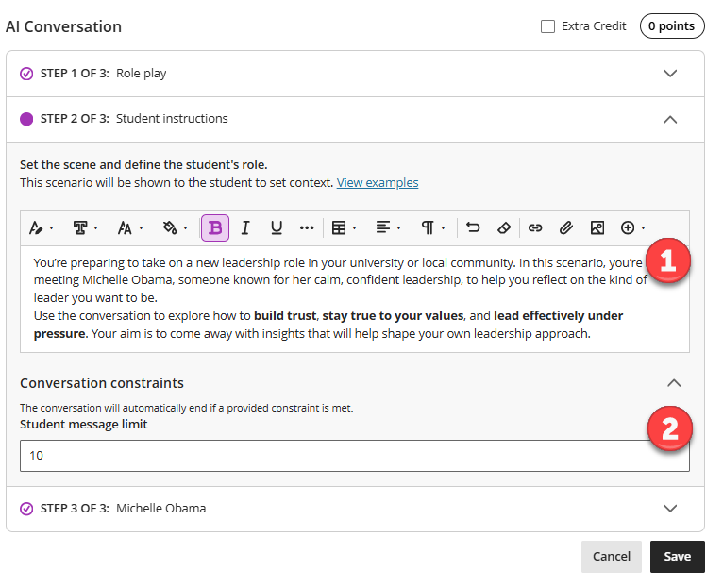Open the font size dropdown

tap(130, 227)
